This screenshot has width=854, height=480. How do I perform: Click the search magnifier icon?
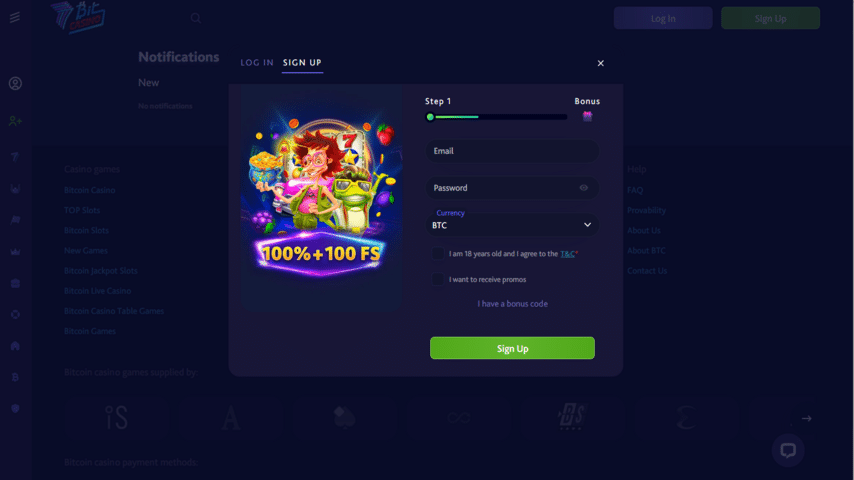(196, 18)
